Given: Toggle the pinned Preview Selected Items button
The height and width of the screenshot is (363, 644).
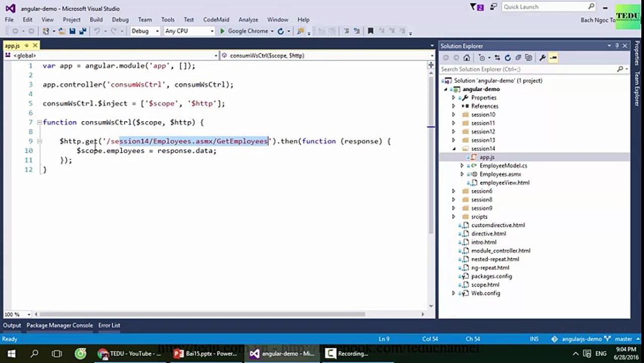Looking at the screenshot, I should click(x=553, y=57).
